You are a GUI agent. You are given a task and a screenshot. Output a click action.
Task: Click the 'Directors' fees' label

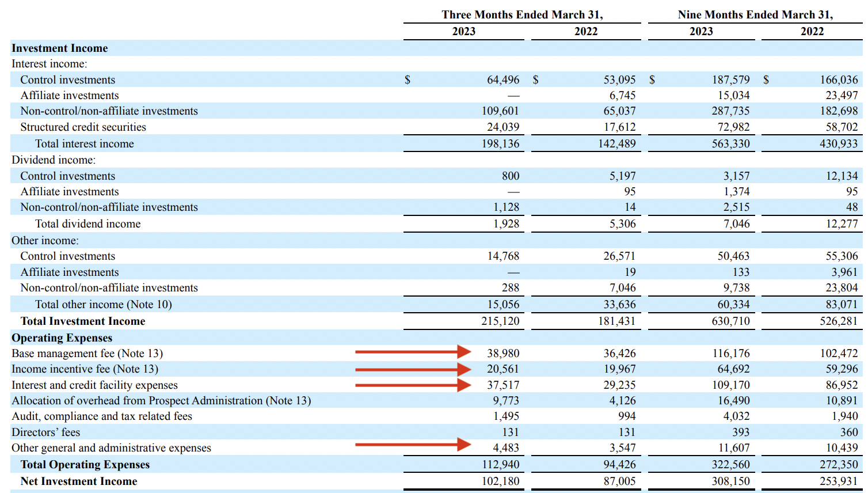pyautogui.click(x=45, y=433)
